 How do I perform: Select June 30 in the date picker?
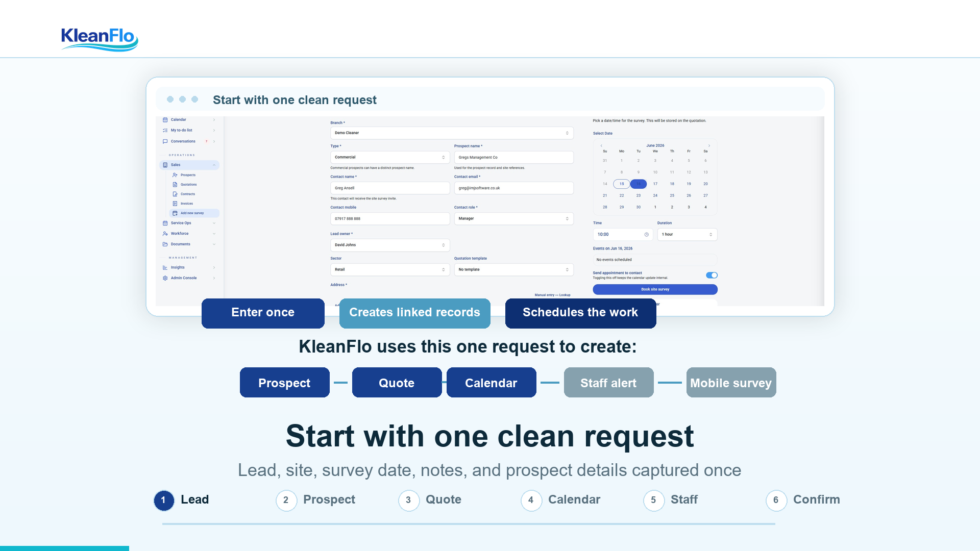click(639, 208)
